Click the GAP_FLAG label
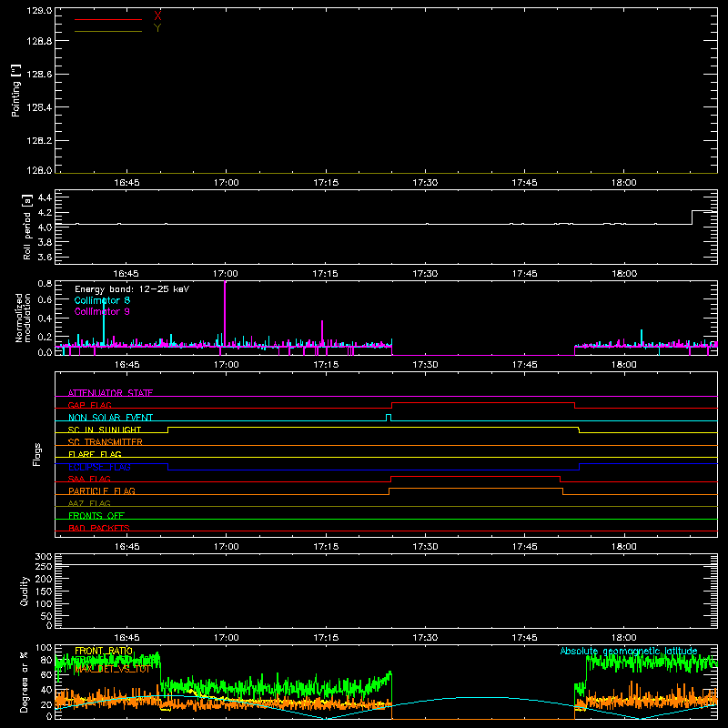This screenshot has width=728, height=728. pos(89,405)
